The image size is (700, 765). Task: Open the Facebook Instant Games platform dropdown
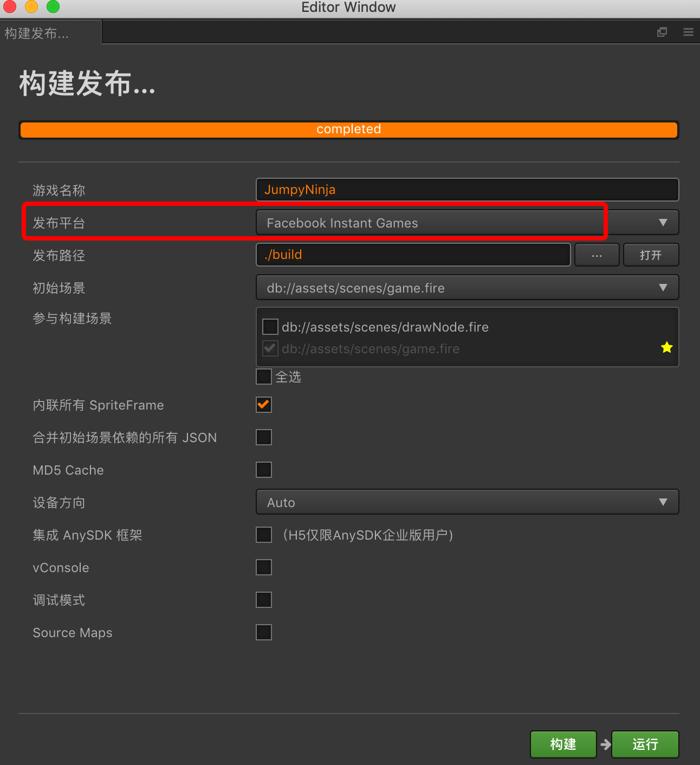(x=467, y=223)
